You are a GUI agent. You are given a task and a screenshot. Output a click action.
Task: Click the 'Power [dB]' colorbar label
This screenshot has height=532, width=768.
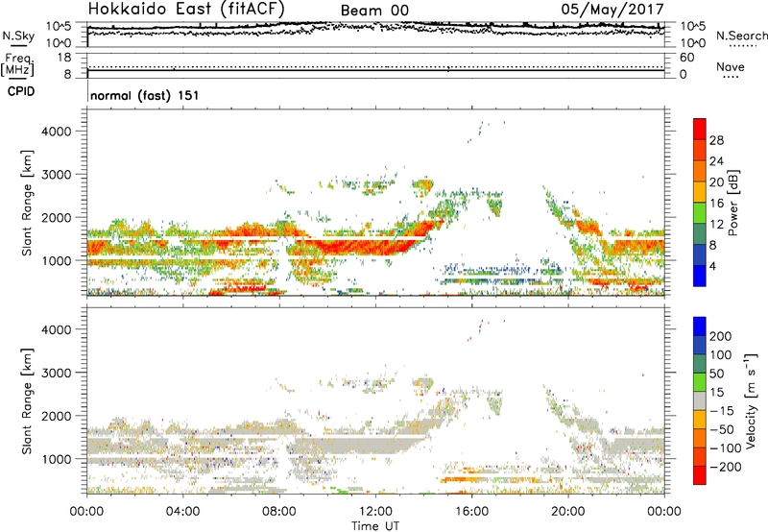tap(732, 203)
